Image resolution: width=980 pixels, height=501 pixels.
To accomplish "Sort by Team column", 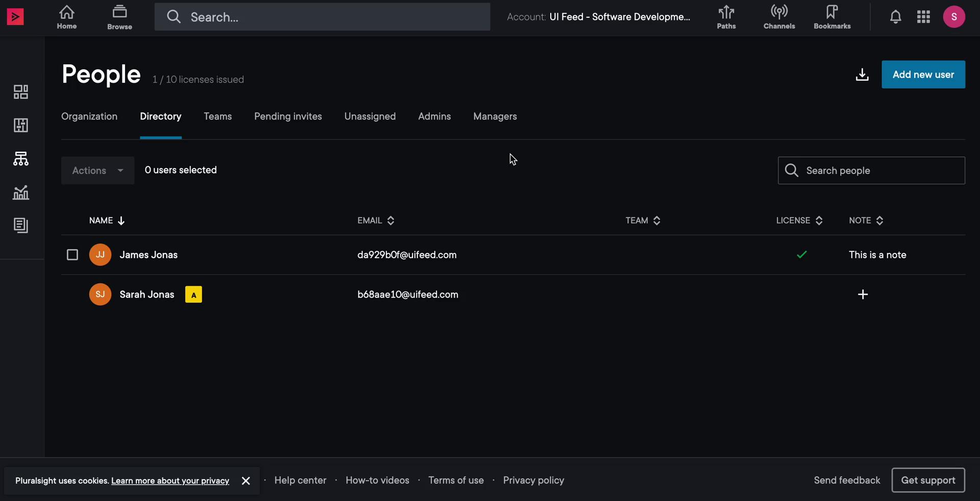I will tap(643, 220).
